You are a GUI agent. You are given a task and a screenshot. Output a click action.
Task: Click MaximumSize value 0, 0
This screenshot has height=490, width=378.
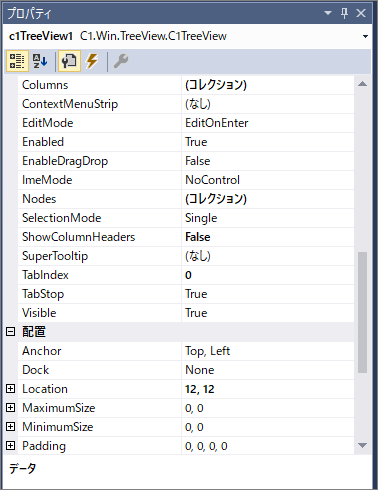point(194,408)
